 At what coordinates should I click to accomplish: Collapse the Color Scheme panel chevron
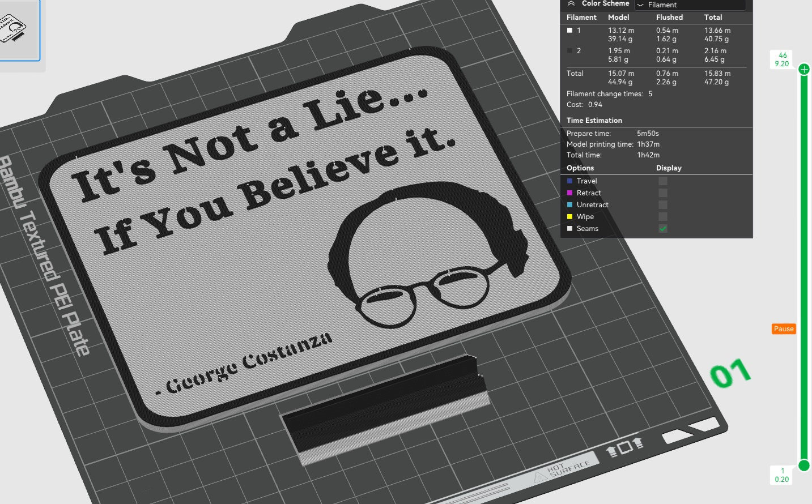coord(571,3)
